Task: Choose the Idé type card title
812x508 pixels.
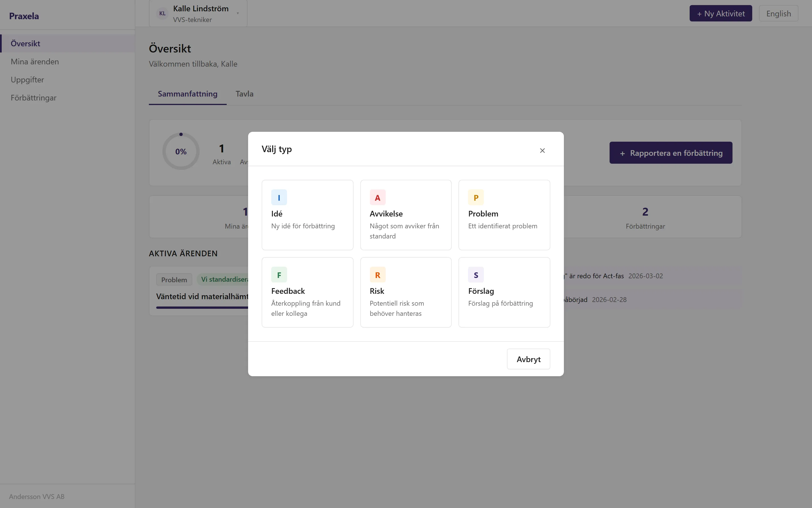Action: [277, 214]
